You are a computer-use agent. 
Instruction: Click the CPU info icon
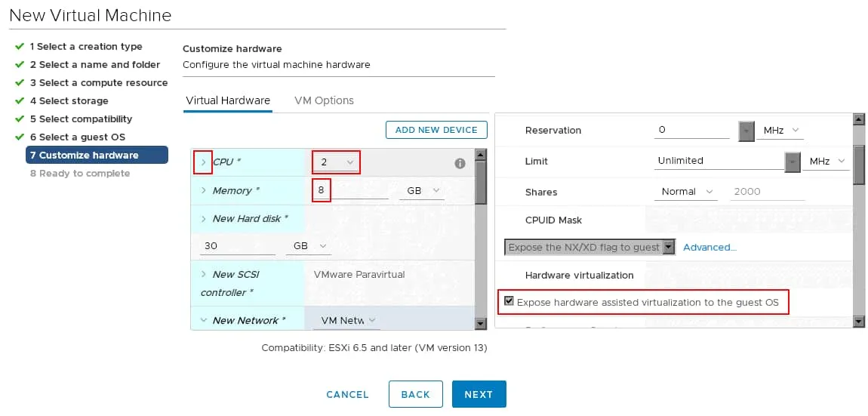pos(460,163)
